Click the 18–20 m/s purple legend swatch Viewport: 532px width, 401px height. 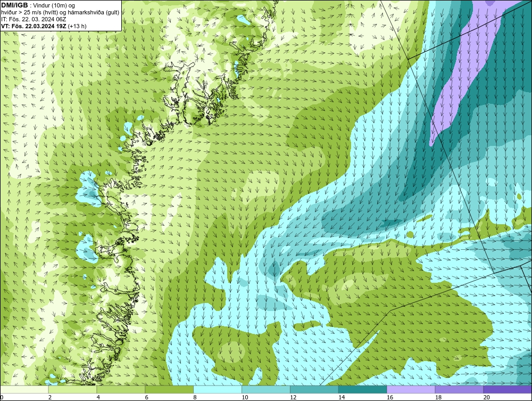tap(460, 389)
